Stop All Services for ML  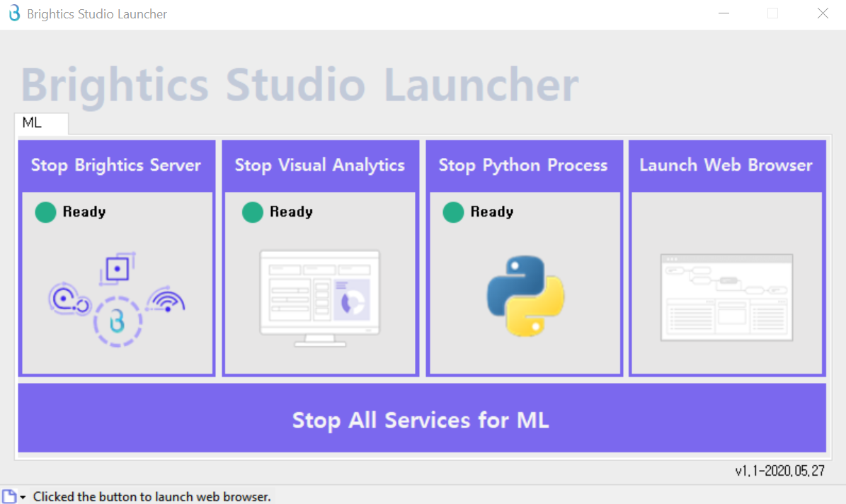click(x=422, y=418)
